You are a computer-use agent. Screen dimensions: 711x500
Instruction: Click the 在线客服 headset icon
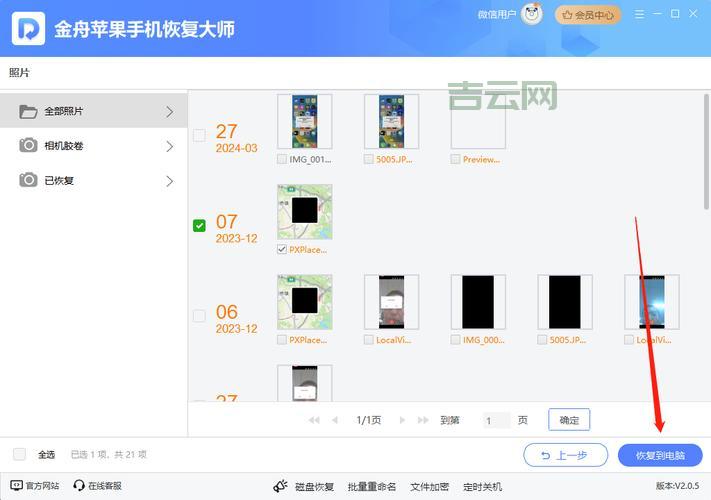click(x=79, y=485)
